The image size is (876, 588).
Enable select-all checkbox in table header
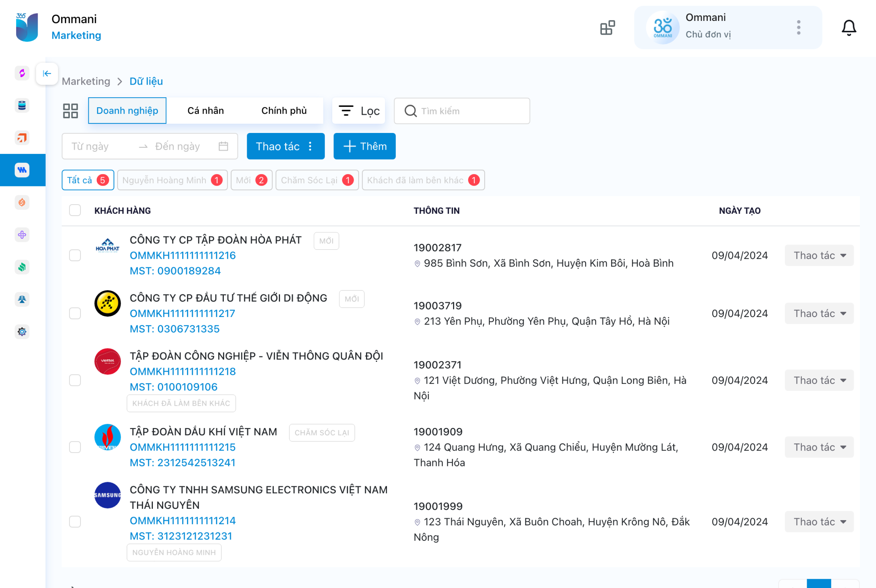pyautogui.click(x=75, y=211)
